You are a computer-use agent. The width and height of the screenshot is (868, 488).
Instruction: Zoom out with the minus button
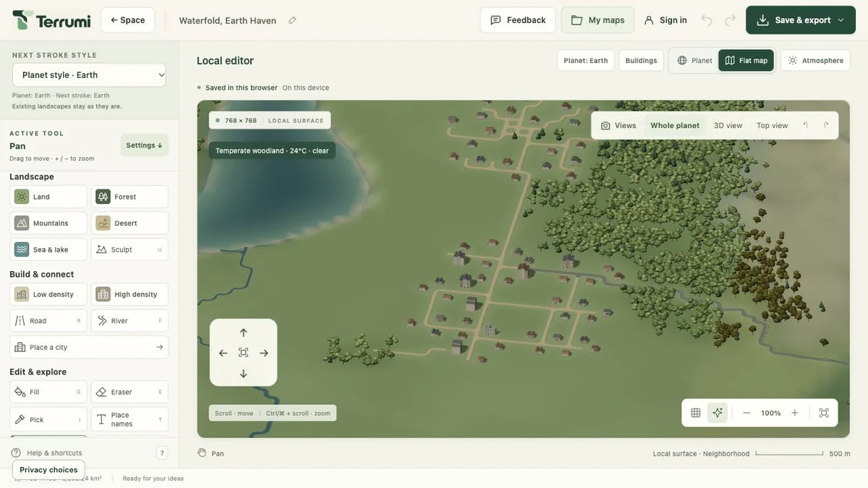pos(746,413)
